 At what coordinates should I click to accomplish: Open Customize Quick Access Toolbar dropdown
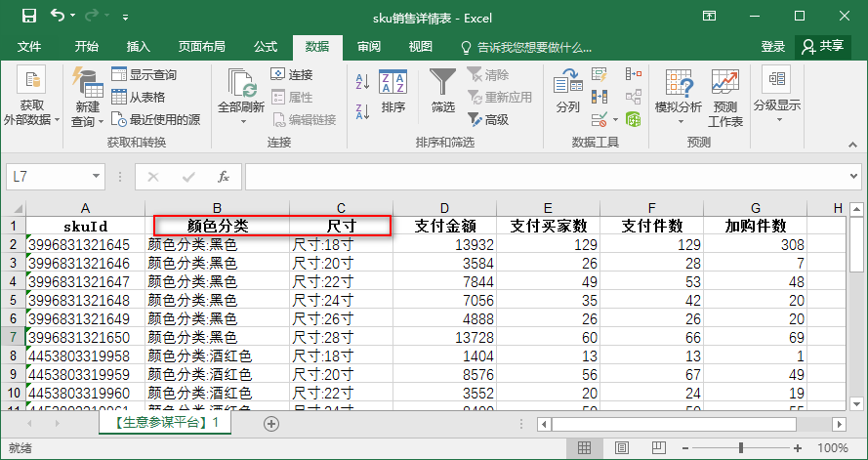coord(125,17)
